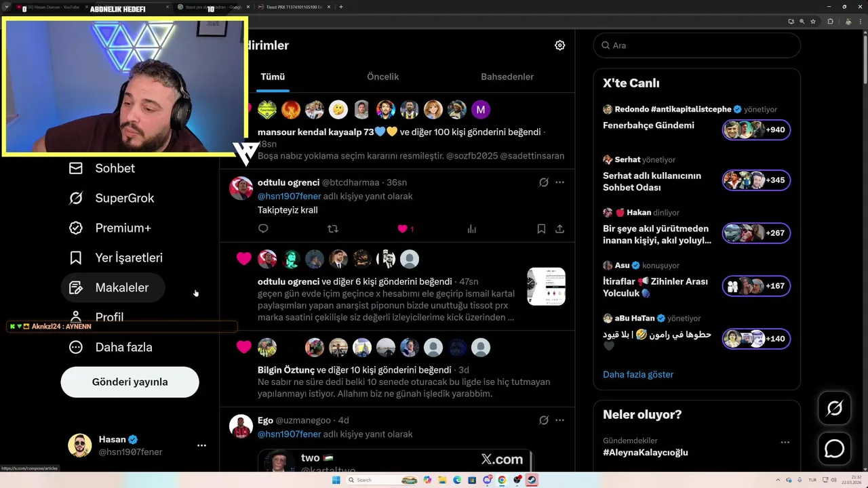Switch to the Bahsedenler tab
868x488 pixels.
point(507,77)
